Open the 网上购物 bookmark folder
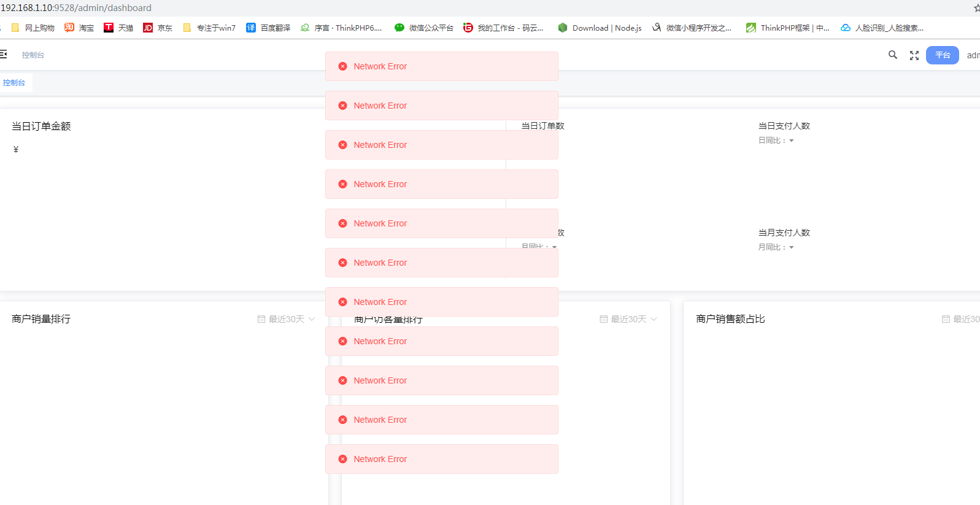 pos(33,28)
